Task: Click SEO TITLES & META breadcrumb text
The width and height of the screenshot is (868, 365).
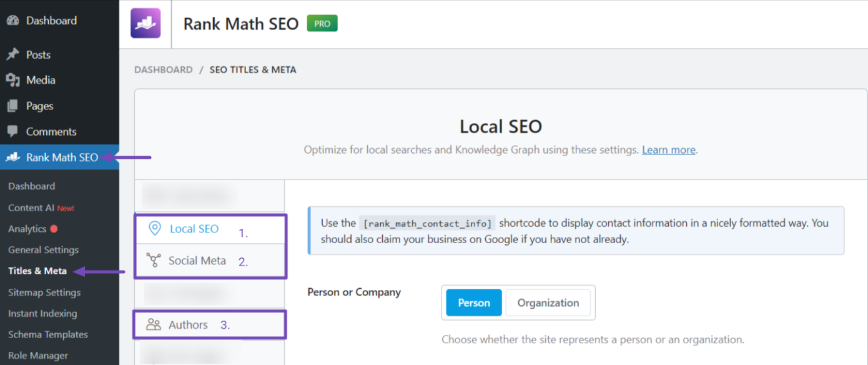Action: pos(253,70)
